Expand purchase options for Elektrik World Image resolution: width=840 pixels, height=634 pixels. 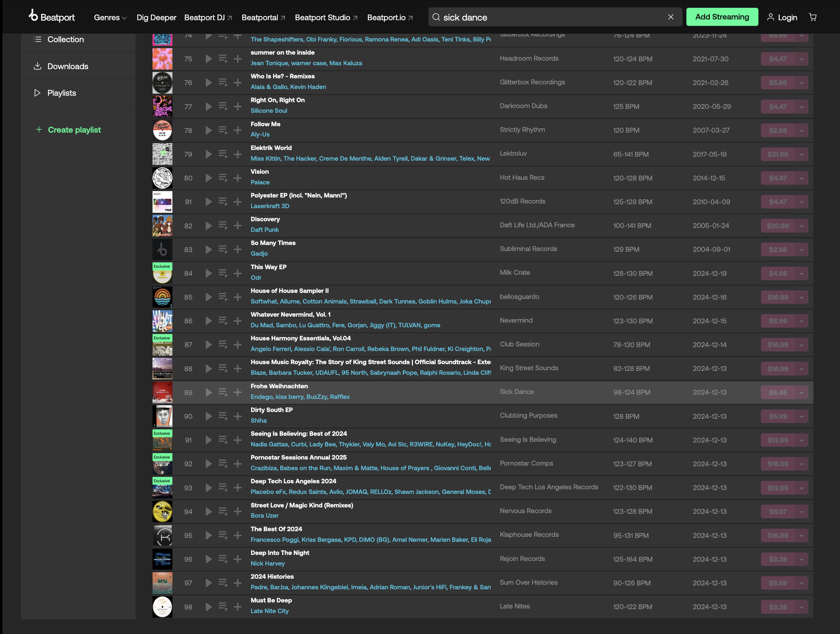(802, 155)
